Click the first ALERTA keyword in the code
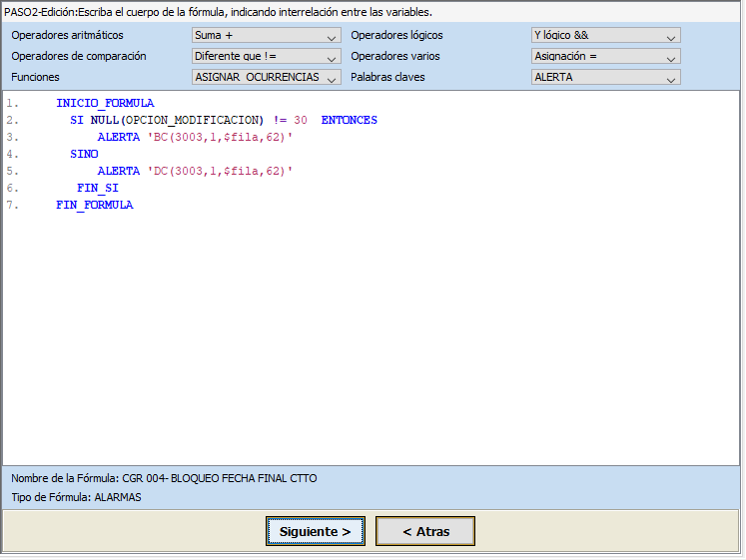 118,137
